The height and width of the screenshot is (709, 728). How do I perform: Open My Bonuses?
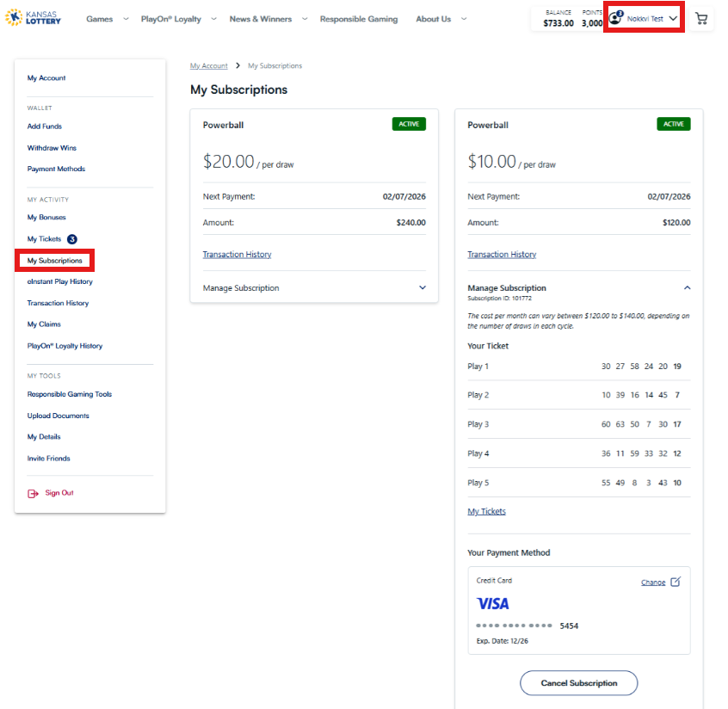pyautogui.click(x=46, y=218)
